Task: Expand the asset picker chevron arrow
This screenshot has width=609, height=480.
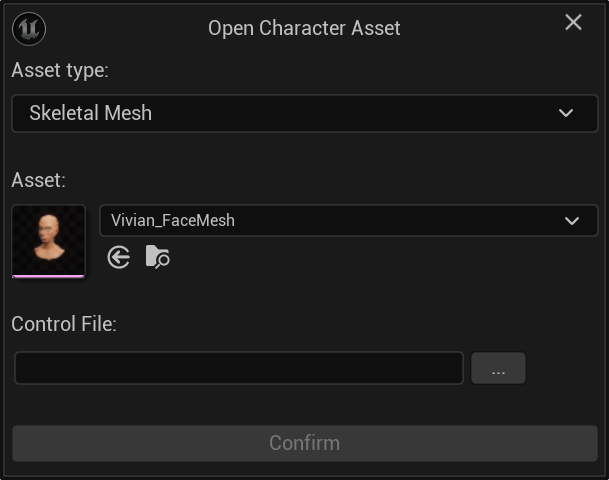Action: [572, 221]
